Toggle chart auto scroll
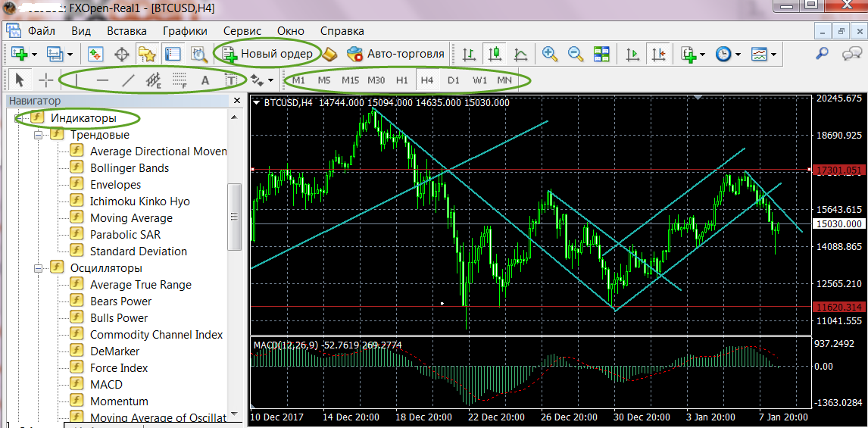This screenshot has width=868, height=428. (632, 54)
